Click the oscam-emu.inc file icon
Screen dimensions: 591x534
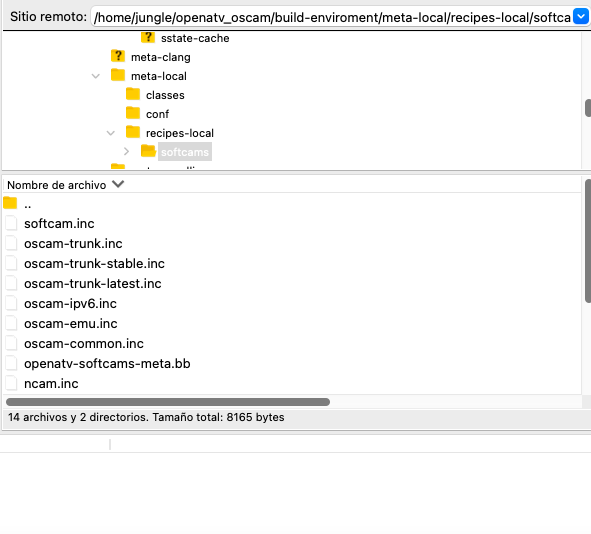[11, 323]
